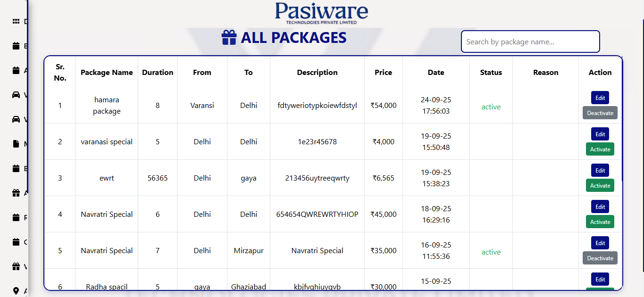Click the Pasiware logo at top
This screenshot has height=297, width=644.
point(321,13)
